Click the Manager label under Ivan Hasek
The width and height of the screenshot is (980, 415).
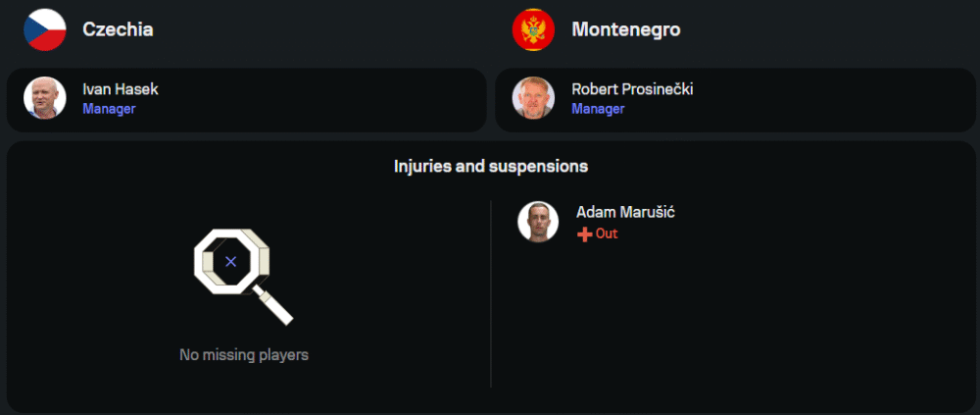coord(109,109)
